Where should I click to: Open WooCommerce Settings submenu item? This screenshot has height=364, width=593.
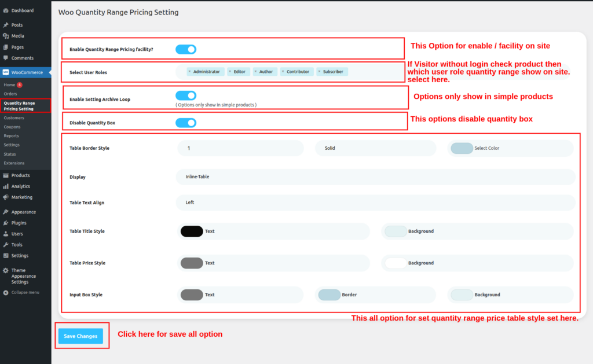[x=12, y=145]
